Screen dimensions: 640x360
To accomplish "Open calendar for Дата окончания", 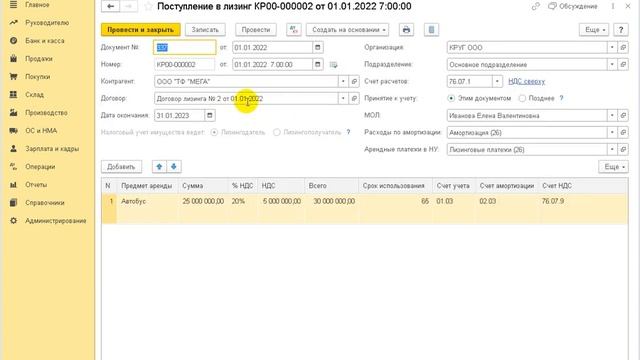I will [209, 116].
